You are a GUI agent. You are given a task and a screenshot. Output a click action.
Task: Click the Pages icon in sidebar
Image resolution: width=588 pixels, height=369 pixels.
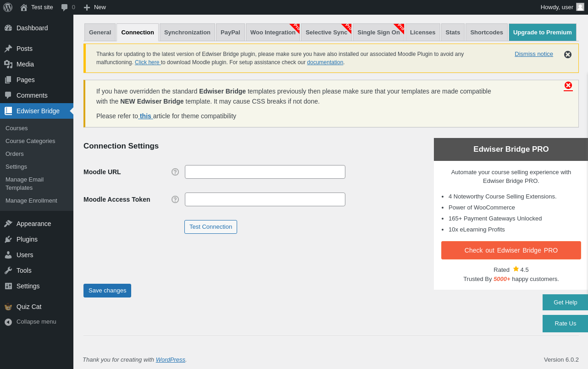[8, 80]
